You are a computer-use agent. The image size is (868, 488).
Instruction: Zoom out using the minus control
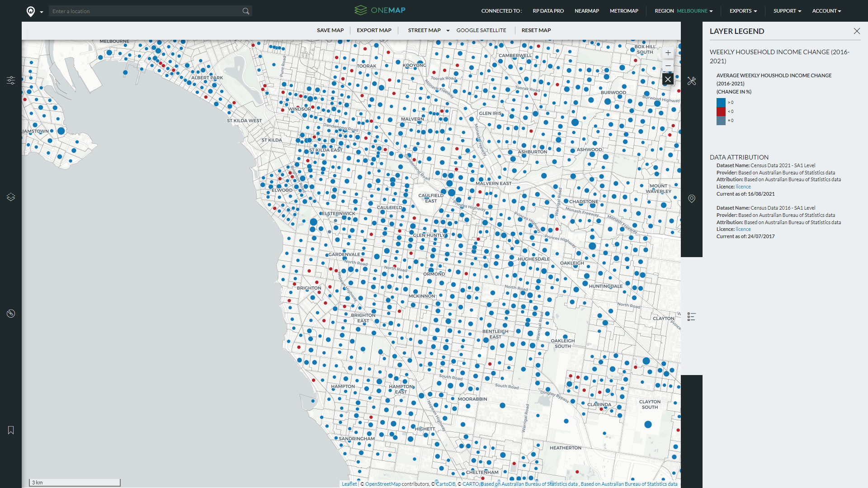(668, 66)
